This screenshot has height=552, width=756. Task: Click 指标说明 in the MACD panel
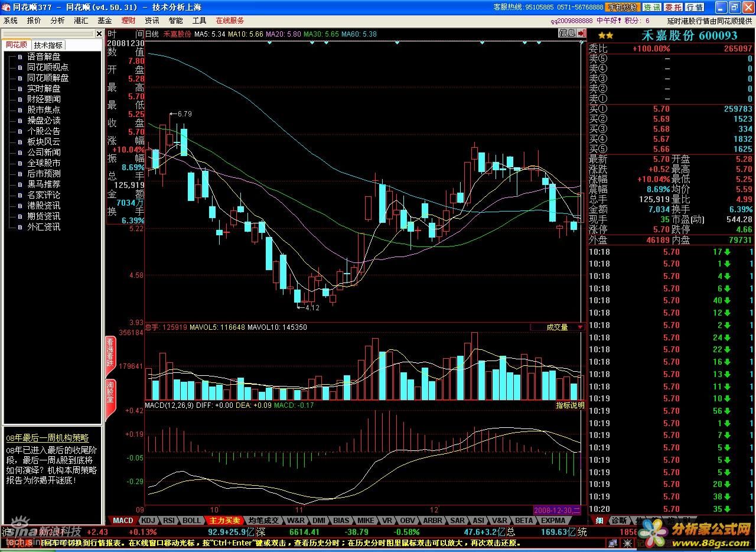tap(570, 405)
